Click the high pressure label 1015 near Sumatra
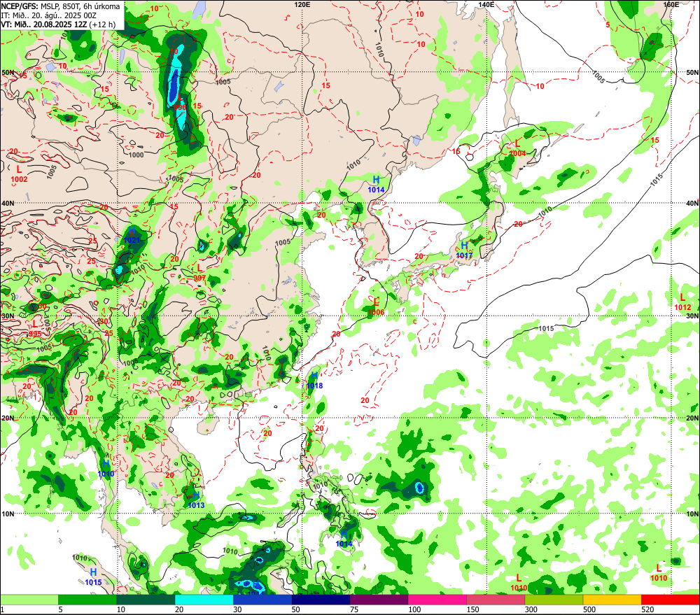 pos(93,582)
